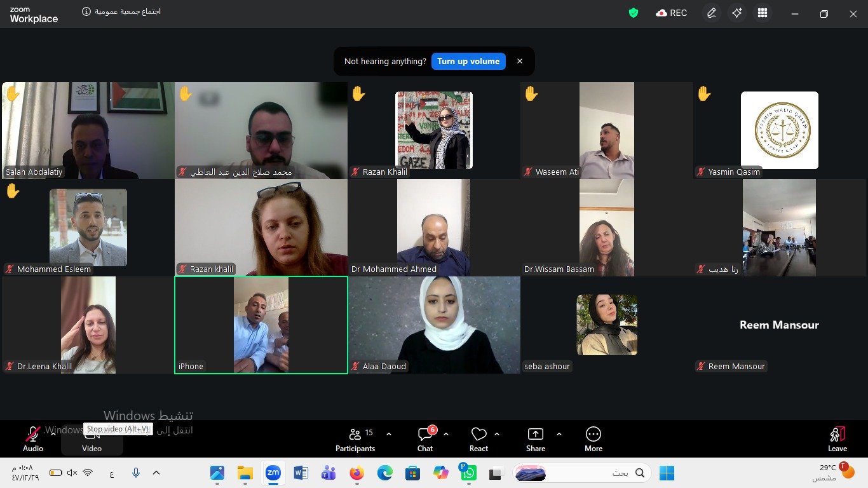Open WhatsApp from the taskbar
868x488 pixels.
pyautogui.click(x=468, y=473)
